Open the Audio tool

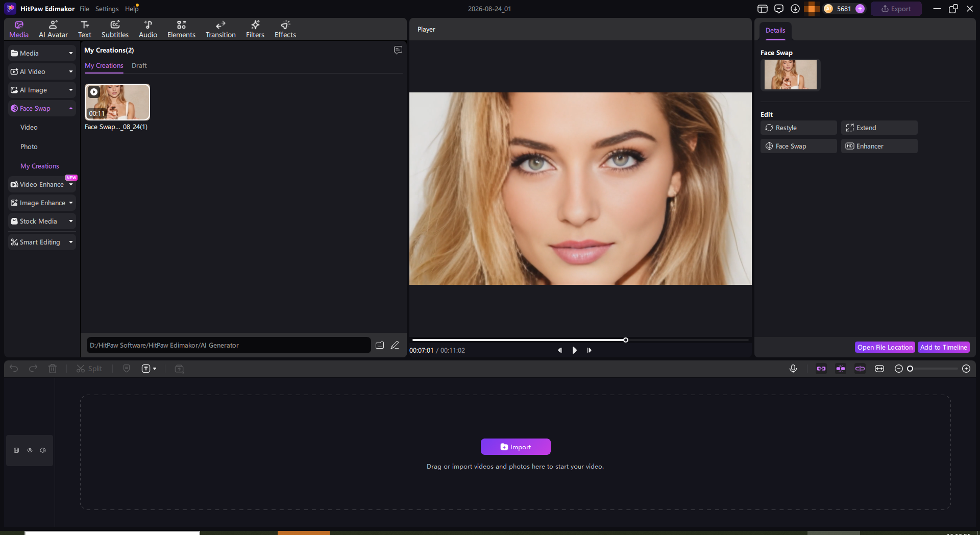coord(148,29)
